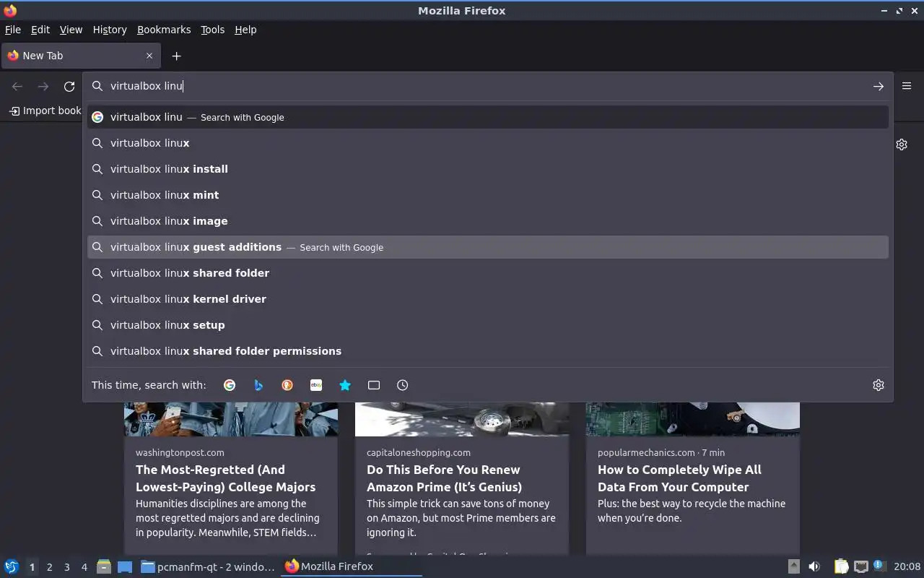Search only in History clock icon
The width and height of the screenshot is (924, 578).
pyautogui.click(x=403, y=385)
